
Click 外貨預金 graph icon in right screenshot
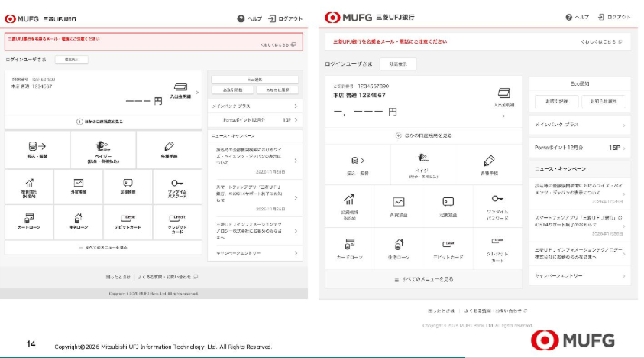[x=398, y=202]
